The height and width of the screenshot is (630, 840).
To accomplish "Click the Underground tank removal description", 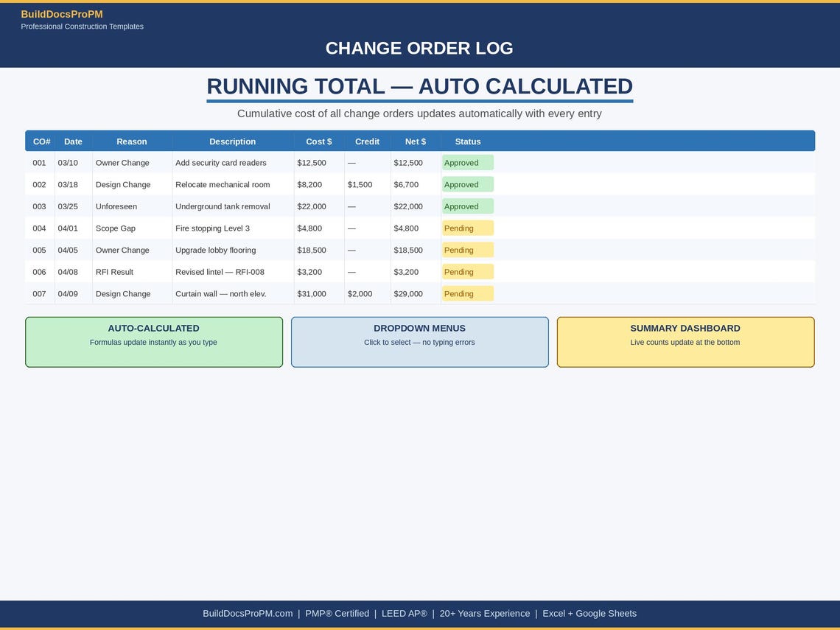I will [x=223, y=206].
